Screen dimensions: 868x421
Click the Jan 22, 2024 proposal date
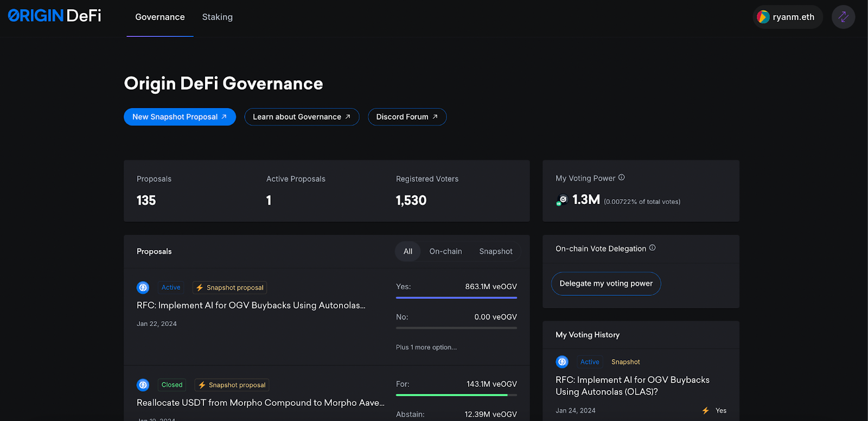(157, 324)
